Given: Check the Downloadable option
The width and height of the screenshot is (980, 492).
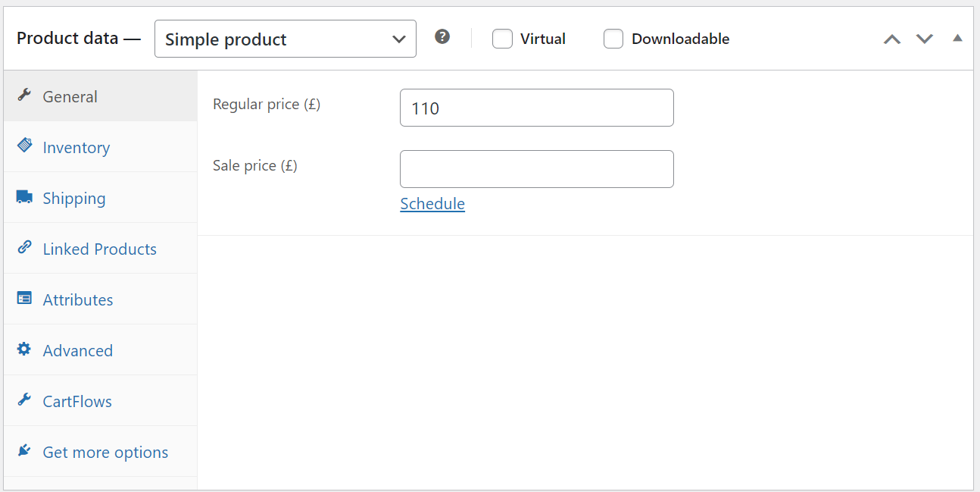Looking at the screenshot, I should pos(613,38).
